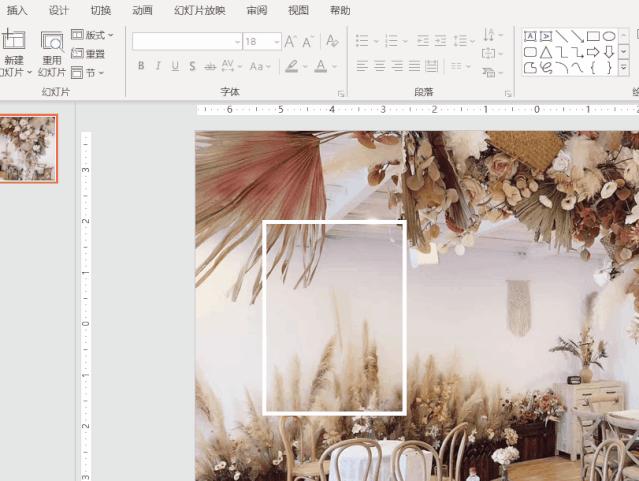Select the left brace shape

(593, 68)
